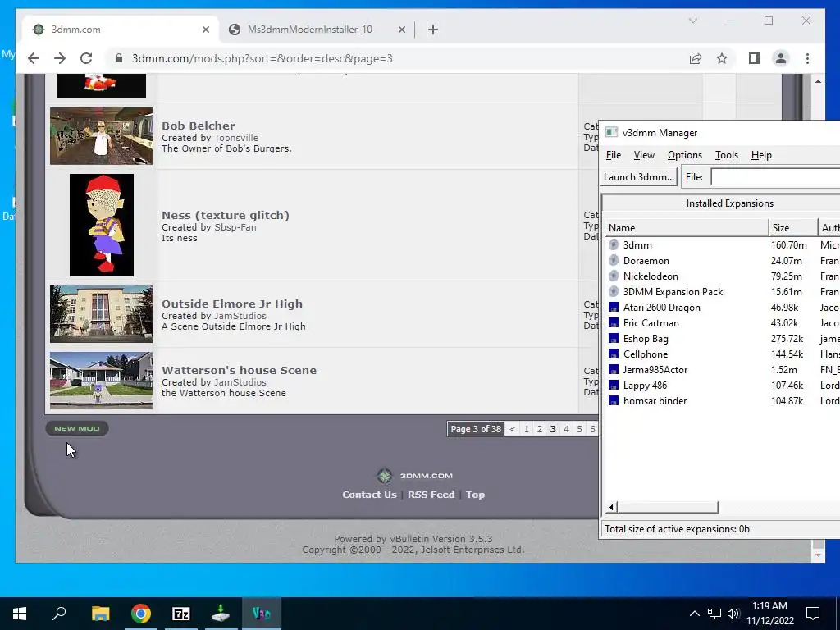Select Cellphone expansion icon
840x630 pixels.
tap(614, 354)
